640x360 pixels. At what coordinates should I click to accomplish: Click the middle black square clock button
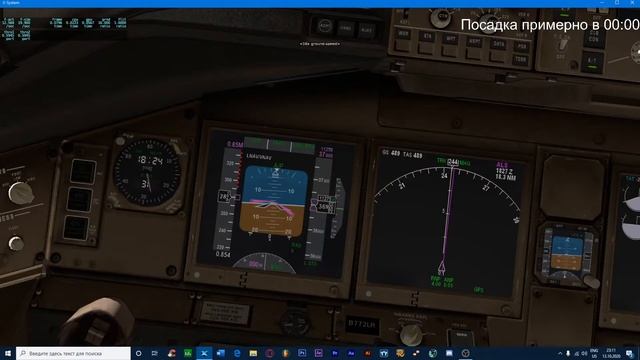[79, 199]
